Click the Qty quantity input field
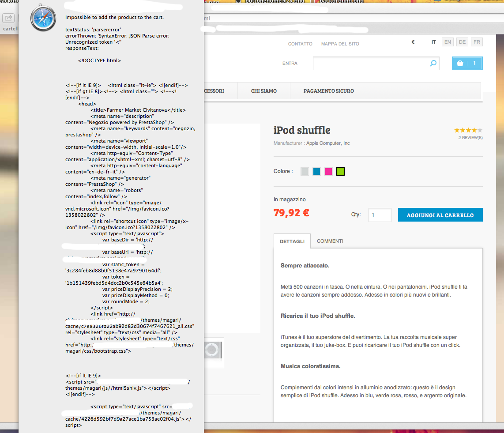504x433 pixels. (x=380, y=215)
